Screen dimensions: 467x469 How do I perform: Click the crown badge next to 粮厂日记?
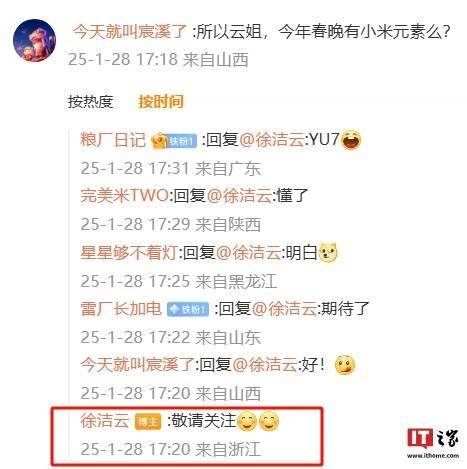159,141
